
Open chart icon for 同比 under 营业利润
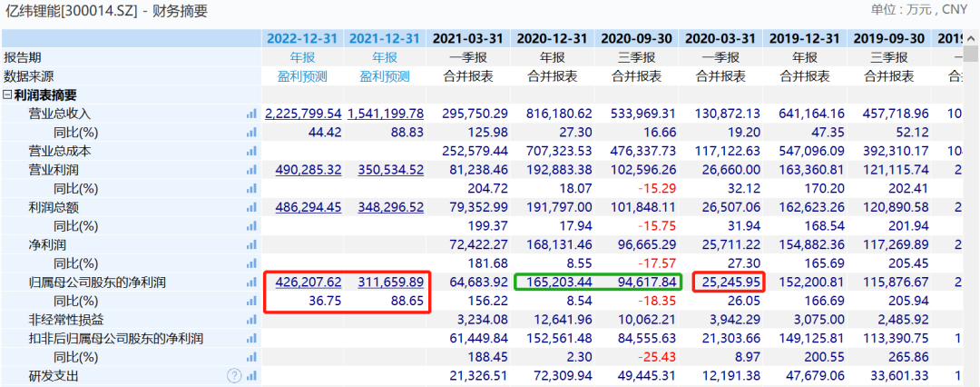251,188
